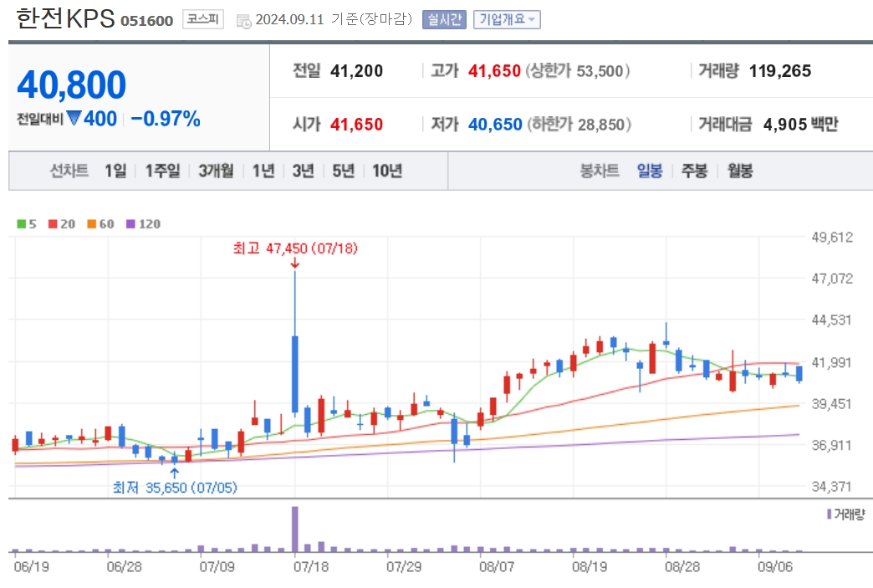Image resolution: width=873 pixels, height=588 pixels.
Task: Click the 09/06 date axis label
Action: point(774,567)
